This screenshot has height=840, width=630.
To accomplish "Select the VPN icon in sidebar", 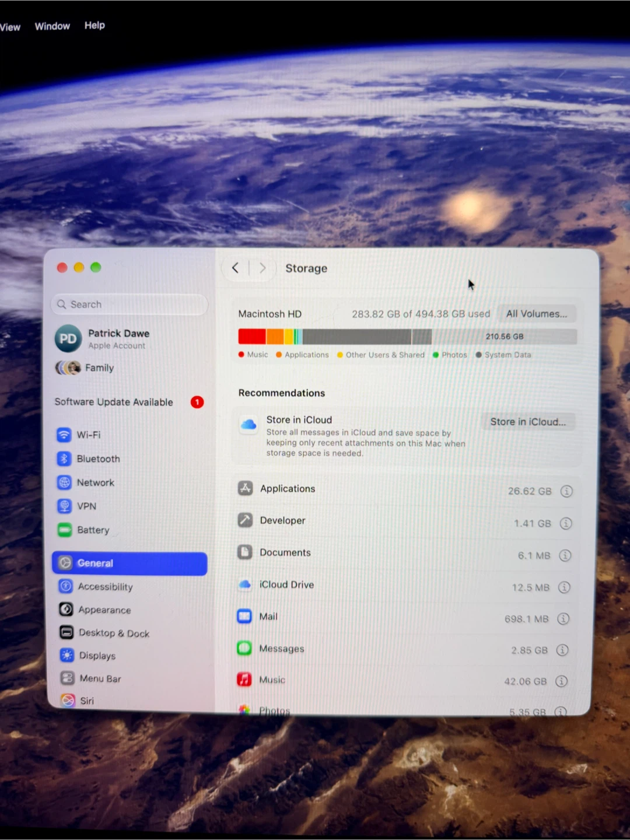I will click(64, 506).
